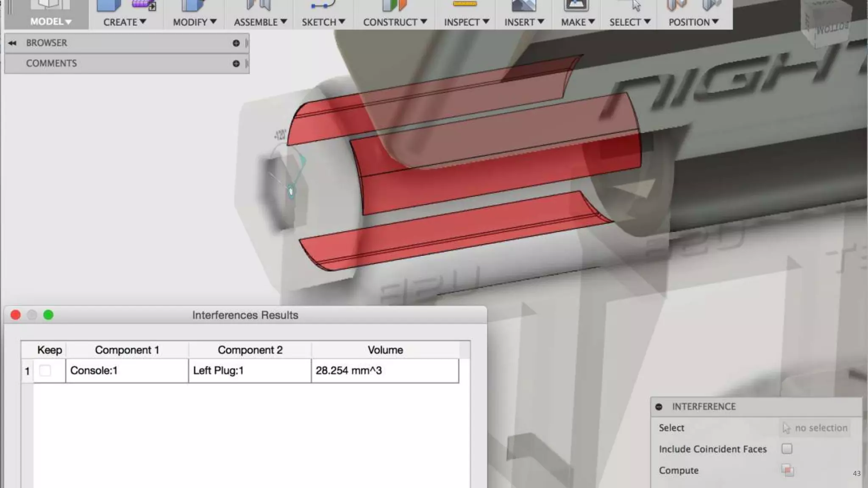868x488 pixels.
Task: Click the no selection button
Action: pyautogui.click(x=815, y=428)
